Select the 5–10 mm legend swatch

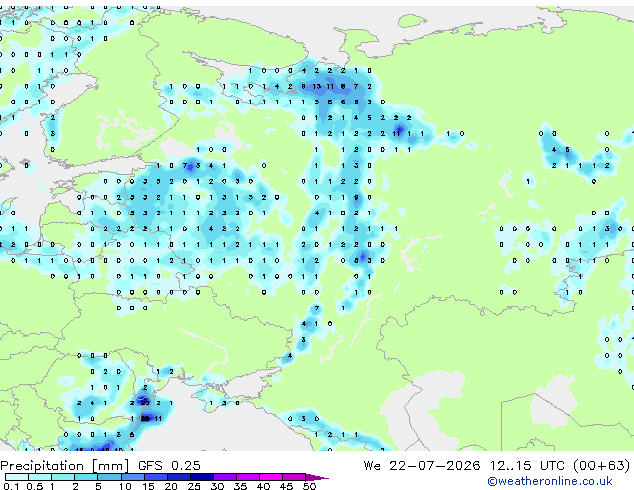click(x=109, y=477)
